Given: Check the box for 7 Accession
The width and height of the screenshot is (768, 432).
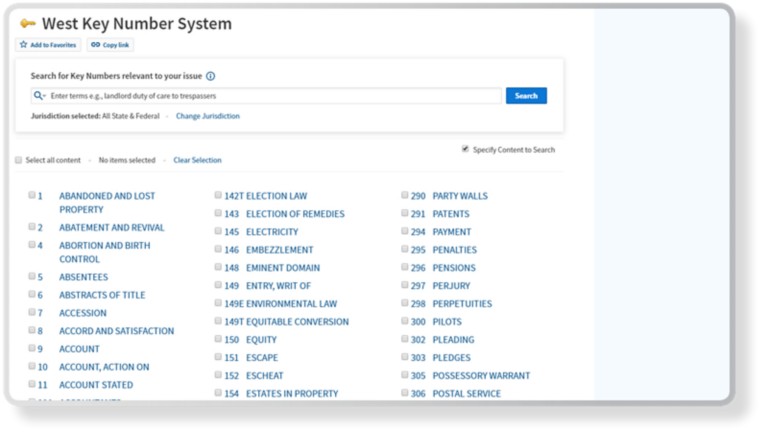Looking at the screenshot, I should click(x=32, y=312).
